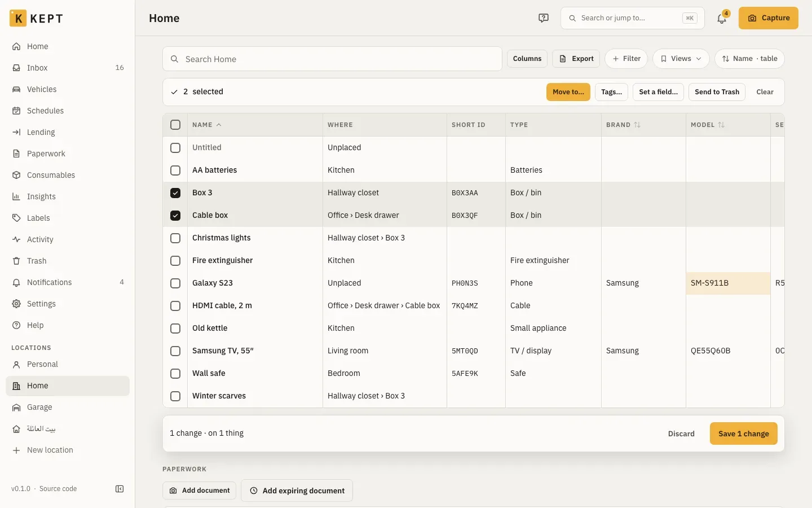Image resolution: width=812 pixels, height=508 pixels.
Task: Go to Notifications in the sidebar
Action: pyautogui.click(x=68, y=282)
